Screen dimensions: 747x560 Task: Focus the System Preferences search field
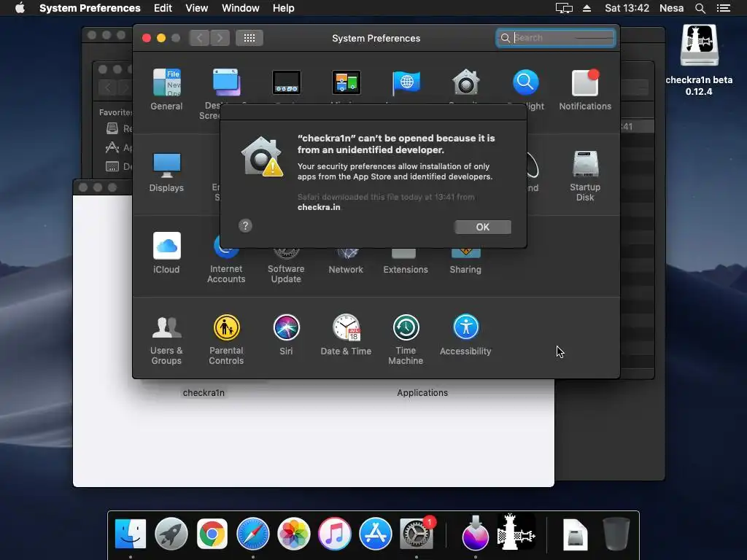click(x=555, y=38)
